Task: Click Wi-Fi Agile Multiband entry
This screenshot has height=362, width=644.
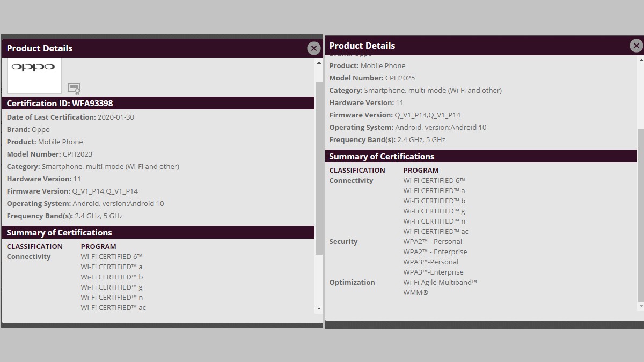Action: click(x=440, y=282)
